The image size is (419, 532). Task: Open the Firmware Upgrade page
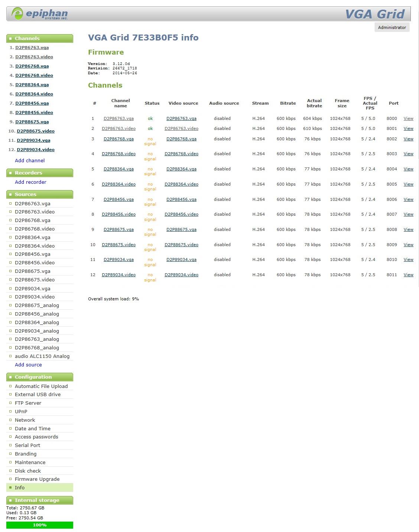click(x=37, y=479)
